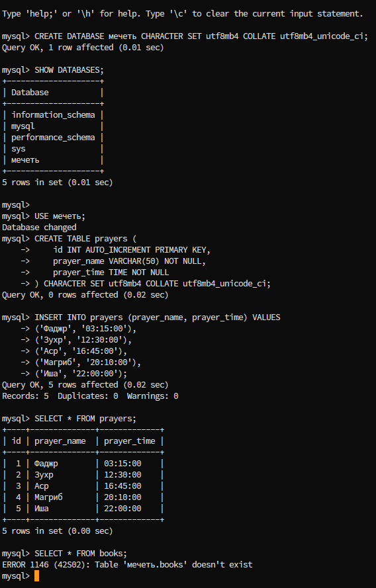Viewport: 376px width, 588px height.
Task: Select the information_schema database row
Action: (x=53, y=115)
